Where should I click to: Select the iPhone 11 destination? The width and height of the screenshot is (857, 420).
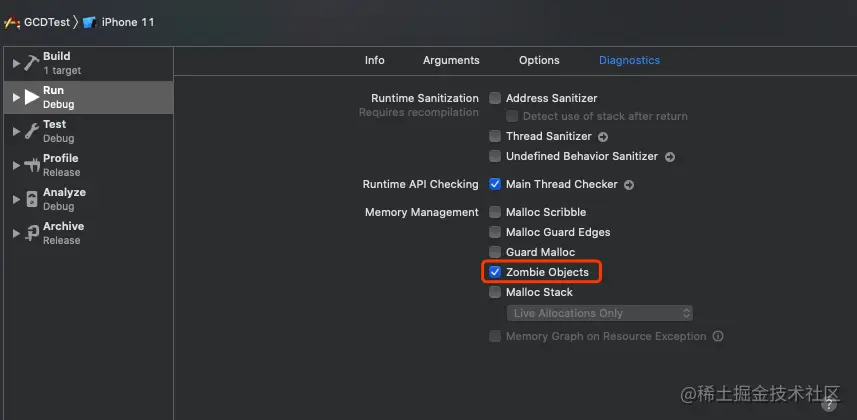point(118,22)
